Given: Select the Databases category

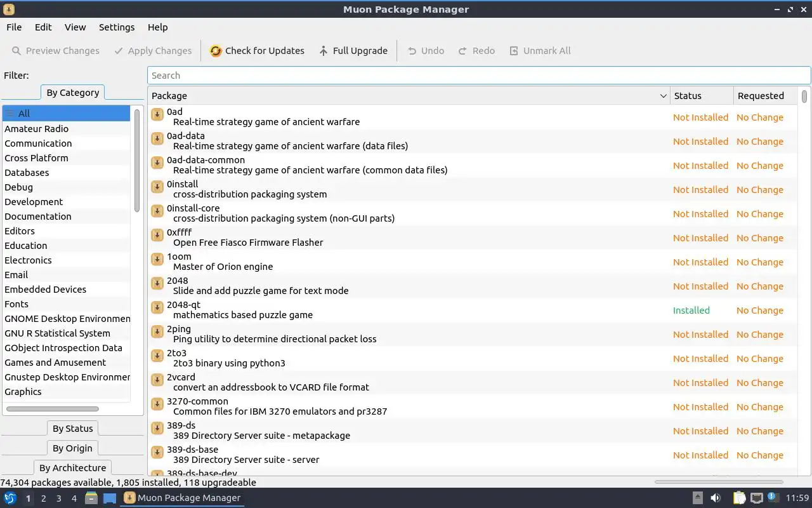Looking at the screenshot, I should pyautogui.click(x=66, y=173).
